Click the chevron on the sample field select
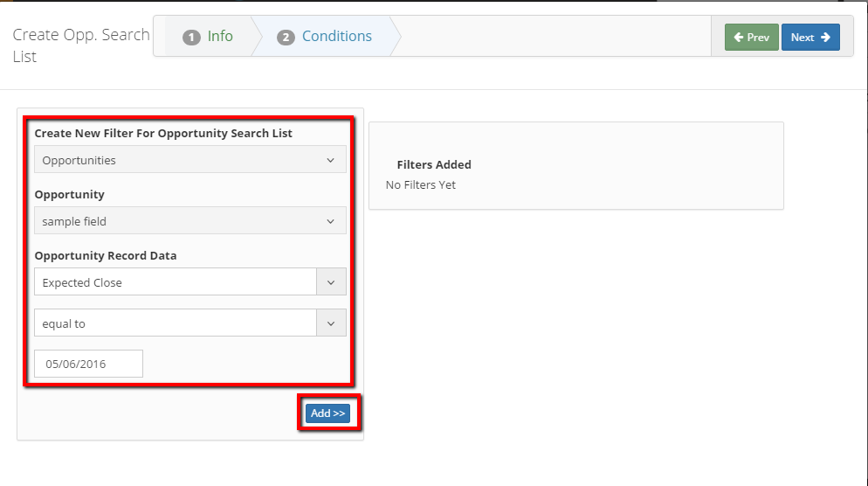The height and width of the screenshot is (486, 868). pos(330,221)
